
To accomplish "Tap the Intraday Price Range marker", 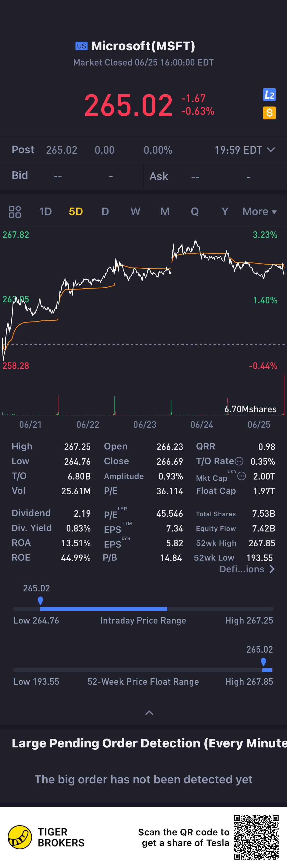I will pos(41,601).
